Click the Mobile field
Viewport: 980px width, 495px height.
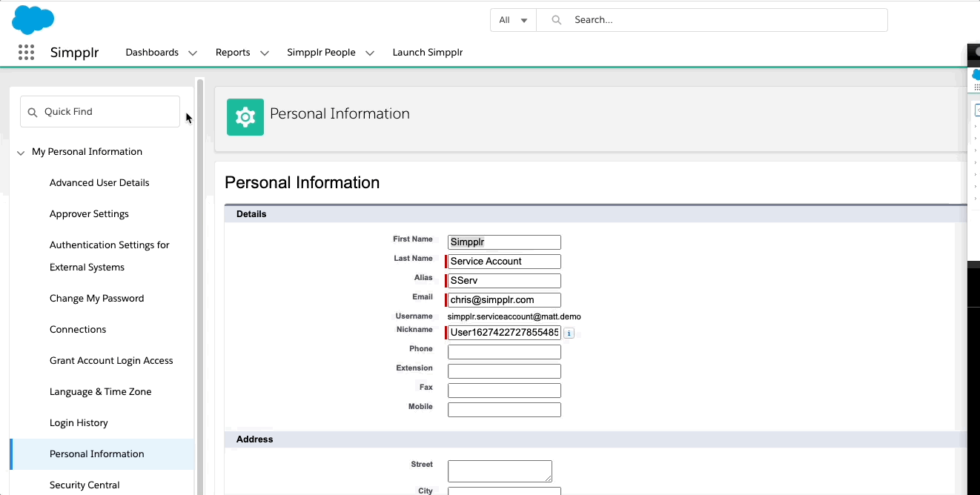(x=504, y=410)
